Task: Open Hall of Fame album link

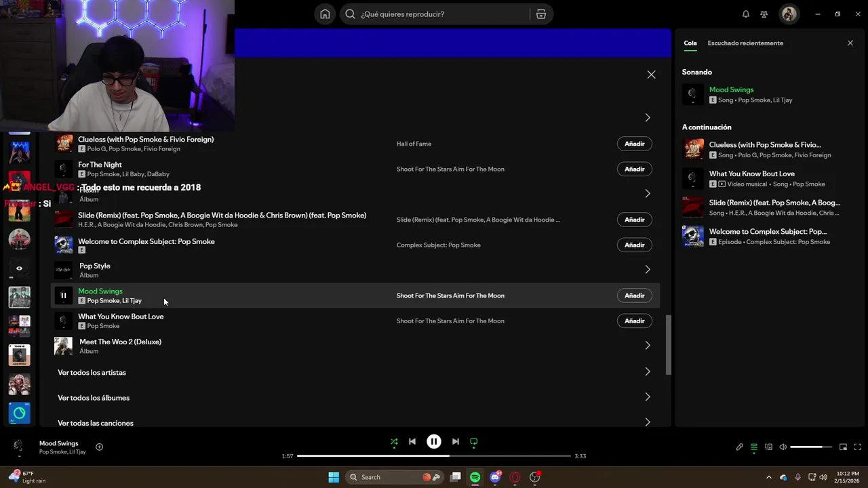Action: [x=414, y=144]
